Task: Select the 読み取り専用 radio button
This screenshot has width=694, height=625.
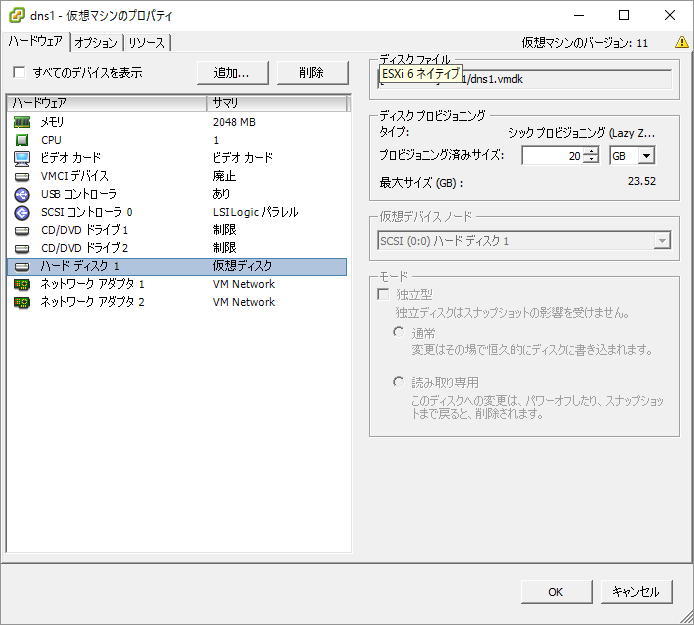Action: pyautogui.click(x=399, y=382)
